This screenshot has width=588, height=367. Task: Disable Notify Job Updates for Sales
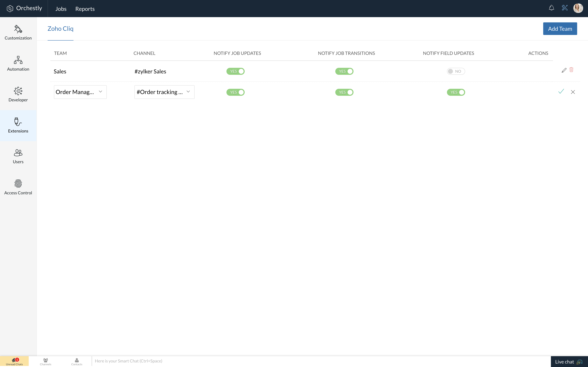tap(235, 71)
